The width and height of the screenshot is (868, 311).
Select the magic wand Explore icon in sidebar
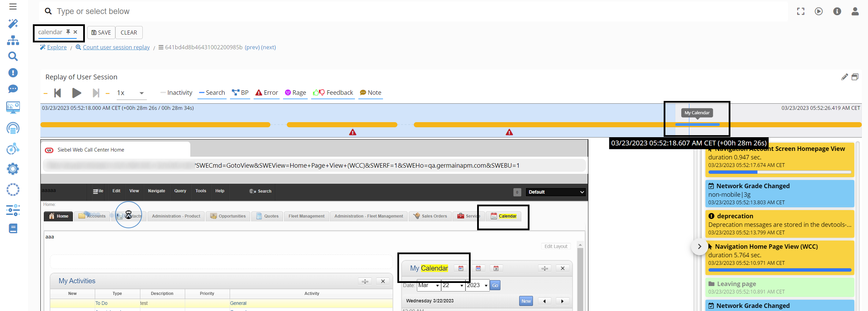13,23
